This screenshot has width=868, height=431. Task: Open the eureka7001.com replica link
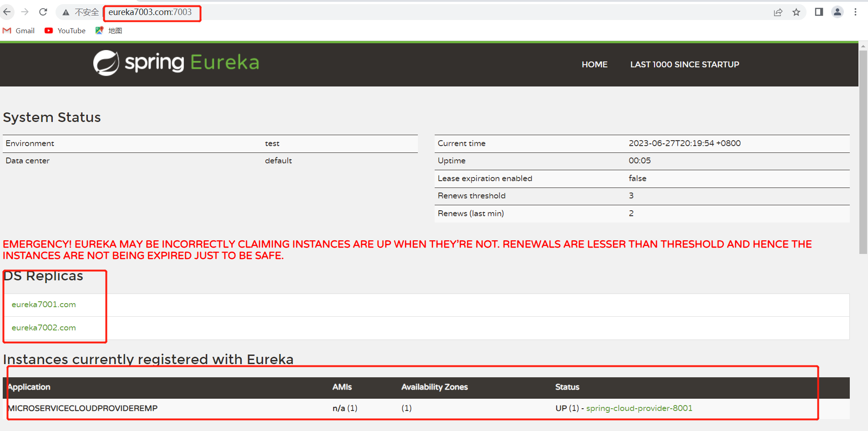[44, 304]
